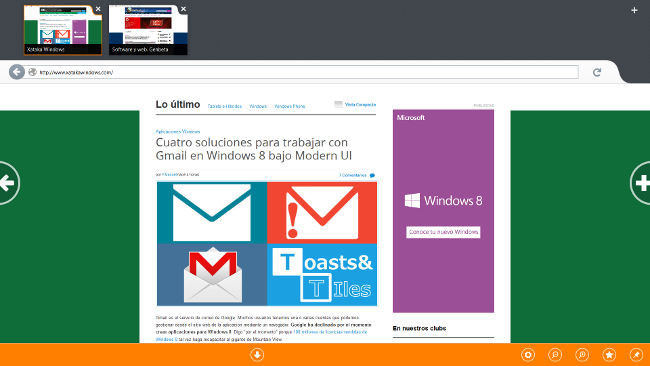The width and height of the screenshot is (650, 366).
Task: Open the Windows category link
Action: (x=258, y=107)
